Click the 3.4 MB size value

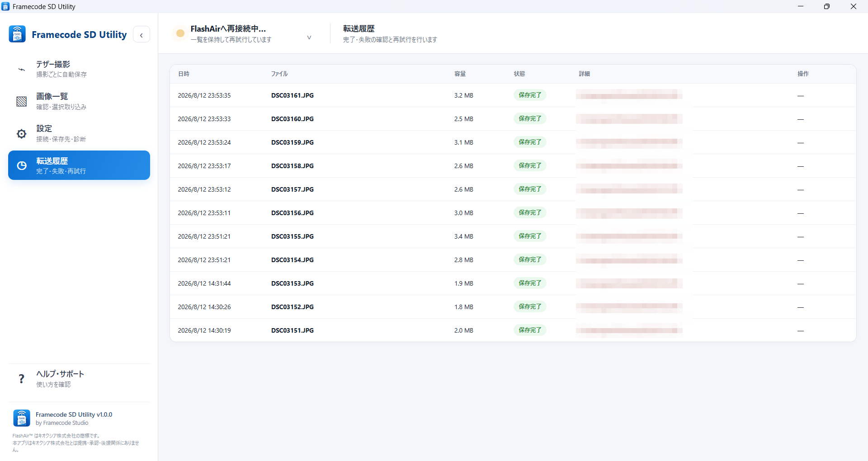[464, 236]
